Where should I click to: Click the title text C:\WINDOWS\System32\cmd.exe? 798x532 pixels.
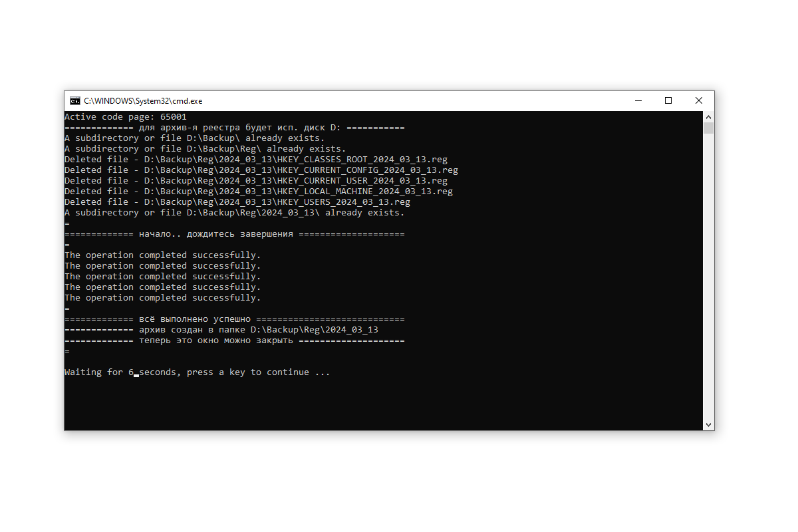(143, 101)
